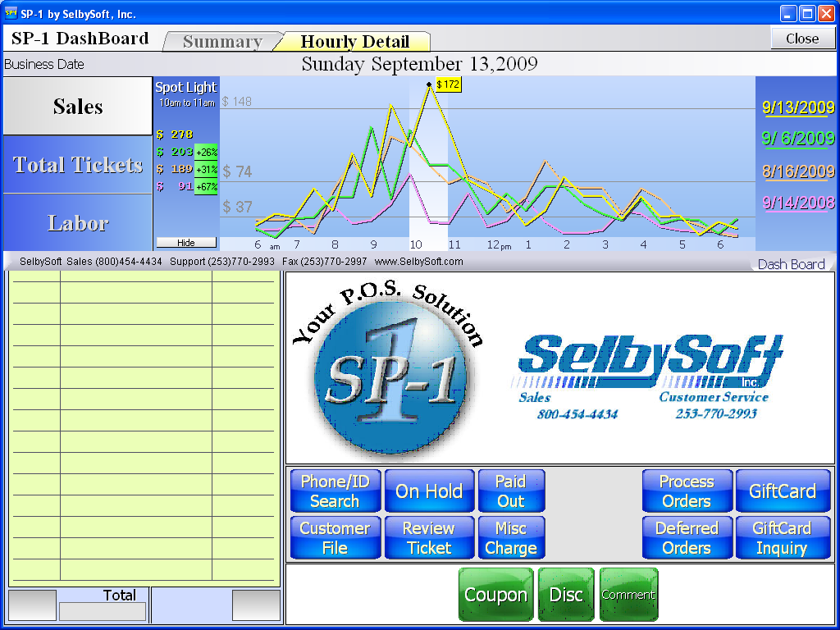Select the 8/16/2009 legend entry
840x630 pixels.
tap(798, 171)
